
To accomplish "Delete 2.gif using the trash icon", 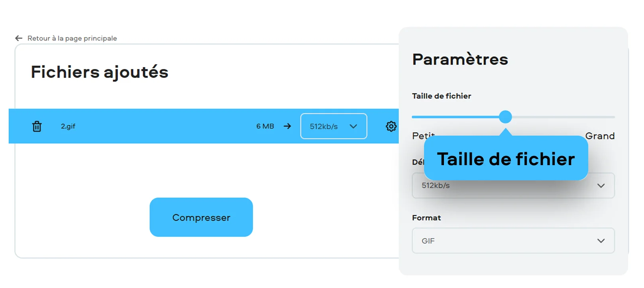I will coord(37,126).
